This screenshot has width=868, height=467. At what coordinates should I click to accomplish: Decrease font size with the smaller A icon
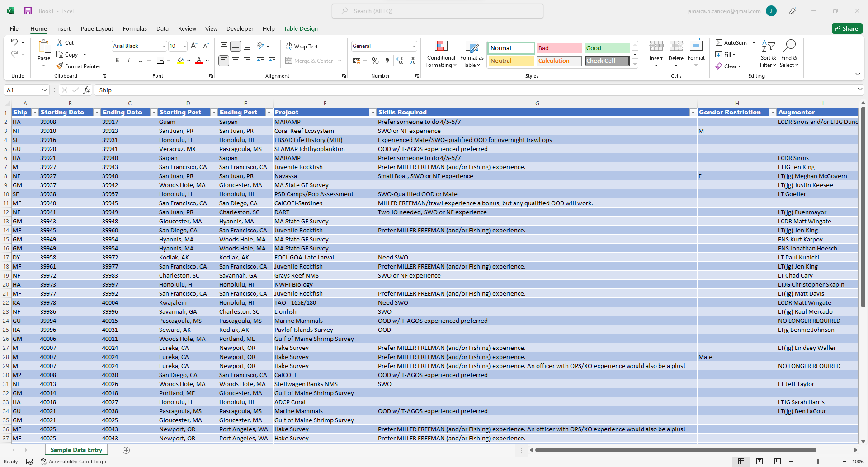206,46
